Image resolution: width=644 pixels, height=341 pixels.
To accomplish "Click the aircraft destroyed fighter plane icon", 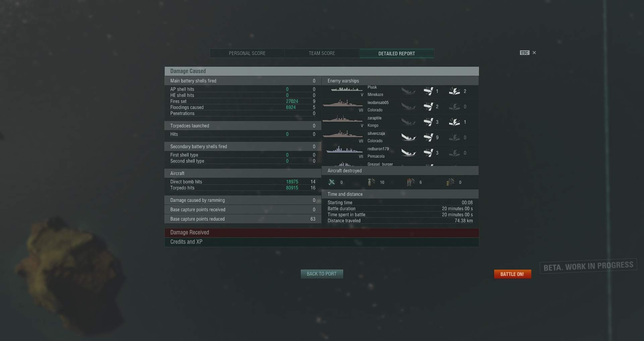I will pos(332,182).
